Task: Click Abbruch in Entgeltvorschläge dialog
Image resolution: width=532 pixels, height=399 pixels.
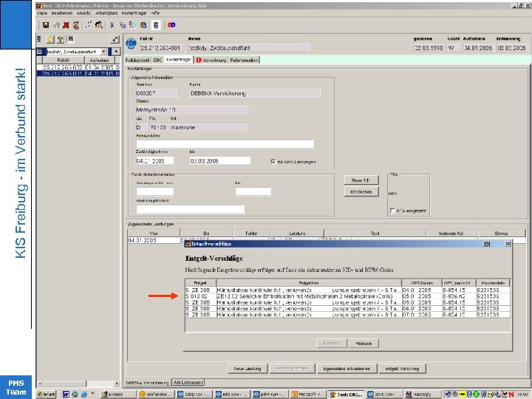Action: [364, 344]
